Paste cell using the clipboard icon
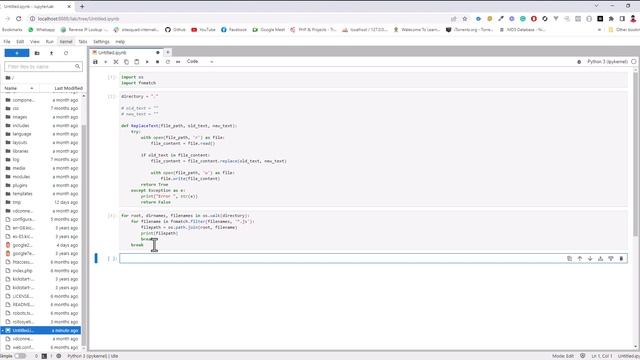640x360 pixels. 136,62
